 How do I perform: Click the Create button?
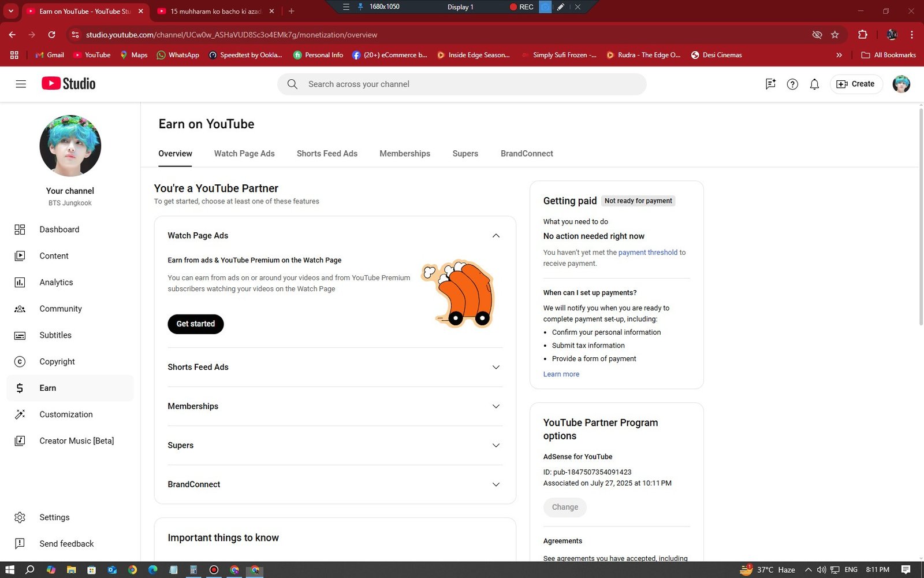coord(856,84)
